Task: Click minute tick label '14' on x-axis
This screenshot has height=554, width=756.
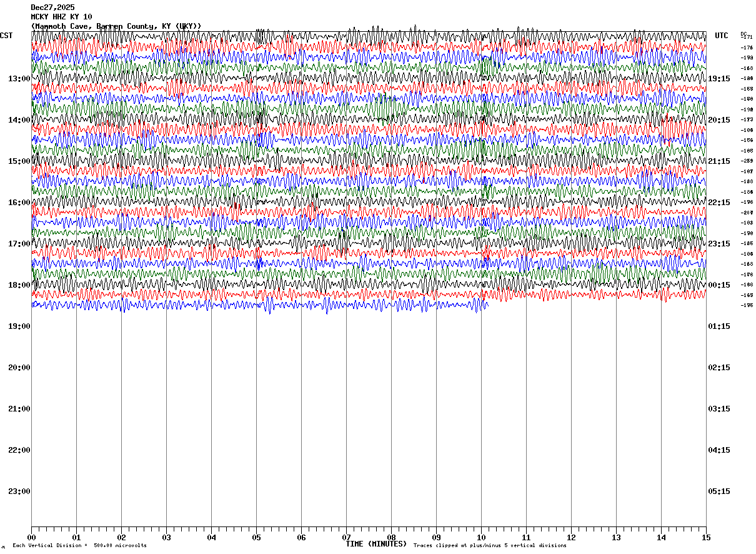Action: pyautogui.click(x=661, y=538)
